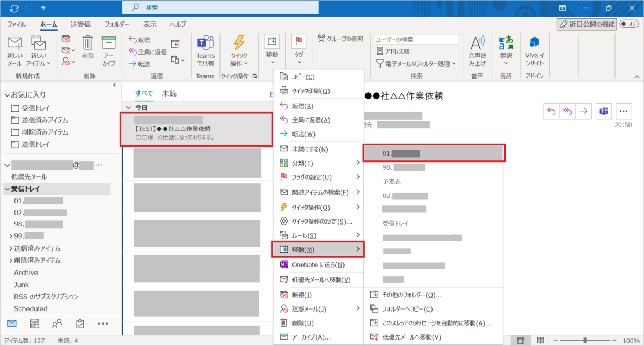Switch to Calendar view in navigation bar

click(x=34, y=323)
